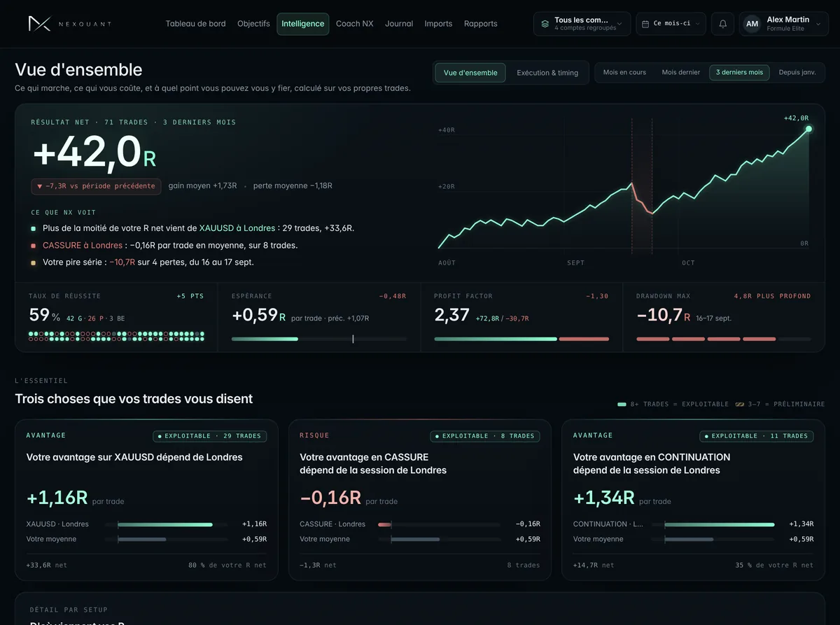Select the 3 derniers mois period
This screenshot has height=625, width=840.
[739, 73]
